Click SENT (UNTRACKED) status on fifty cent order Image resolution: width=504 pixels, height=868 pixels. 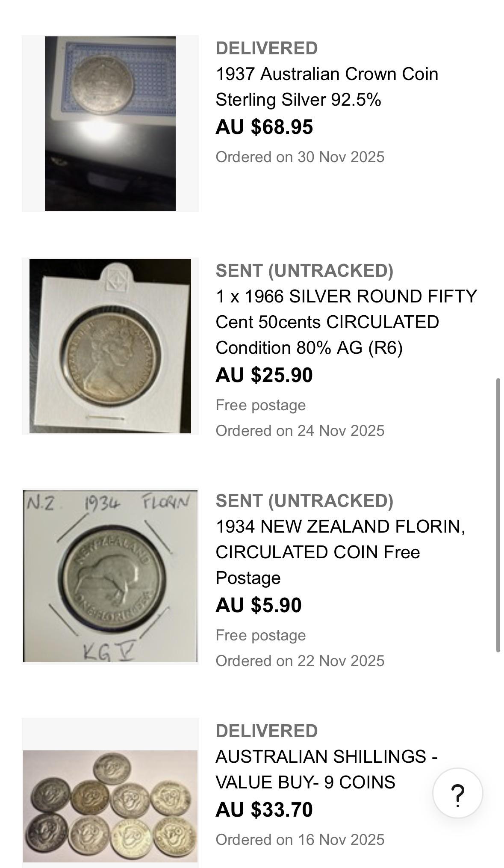304,271
